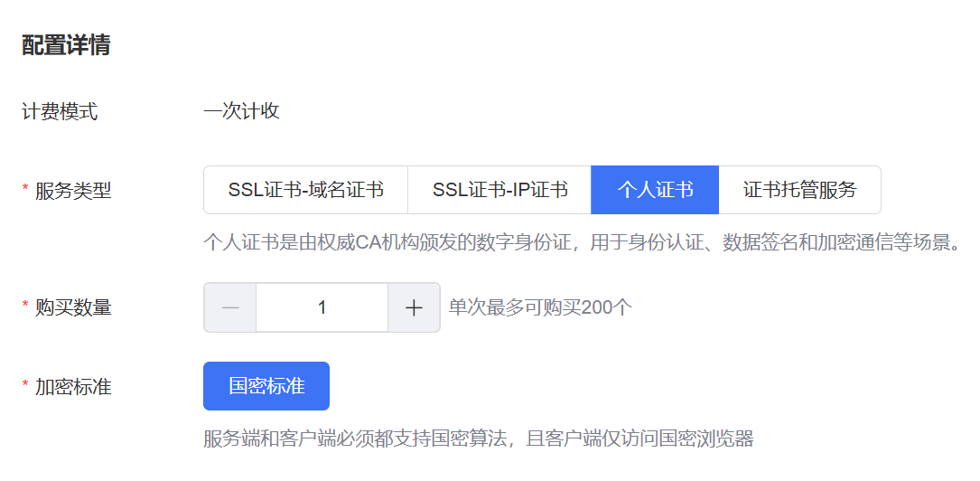Image resolution: width=980 pixels, height=481 pixels.
Task: Click the 购买数量 label
Action: [x=72, y=307]
